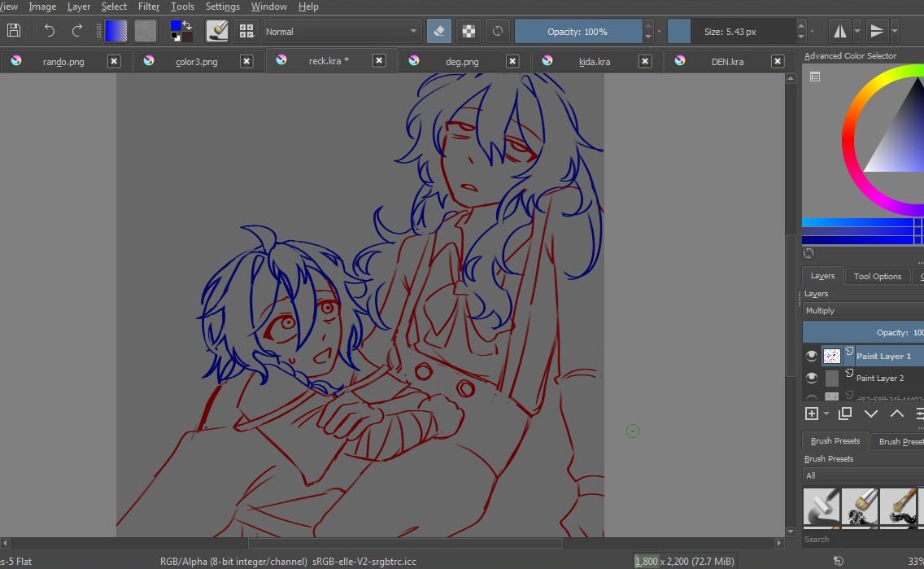Click the Duplicate Layer button
924x569 pixels.
point(844,414)
